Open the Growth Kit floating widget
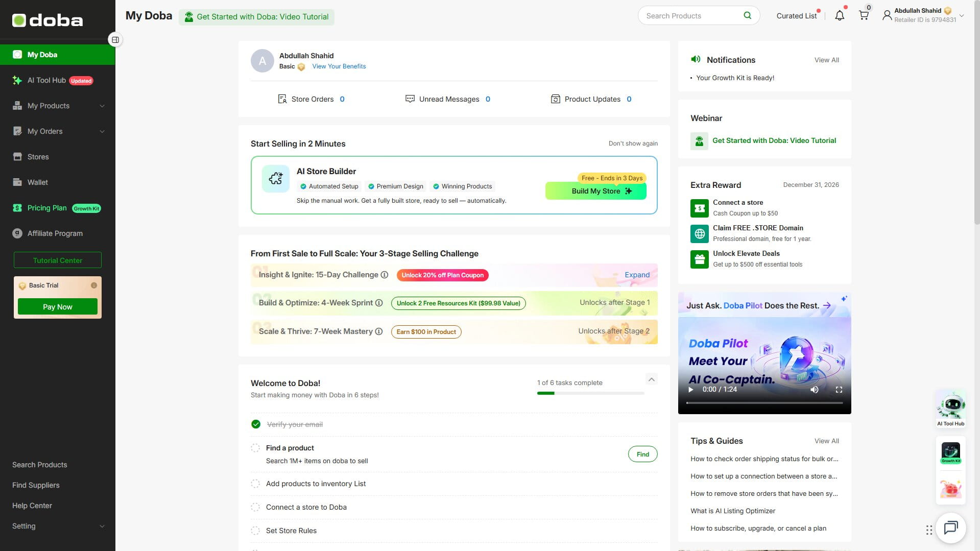This screenshot has height=551, width=980. [x=951, y=453]
